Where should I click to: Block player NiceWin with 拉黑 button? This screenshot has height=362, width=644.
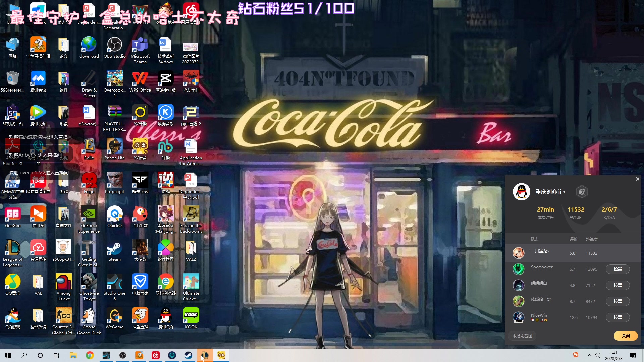tap(618, 317)
